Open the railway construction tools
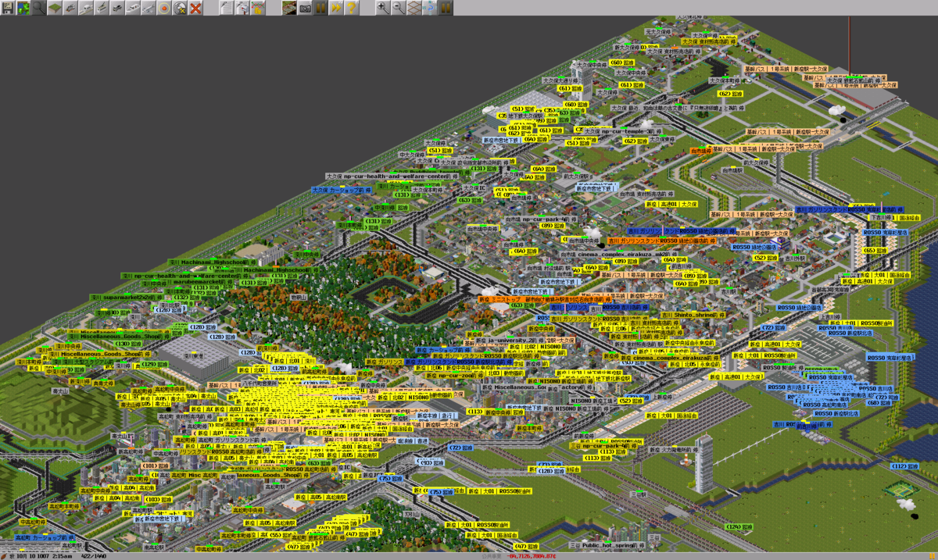Screen dimensions: 938x560 click(x=70, y=8)
